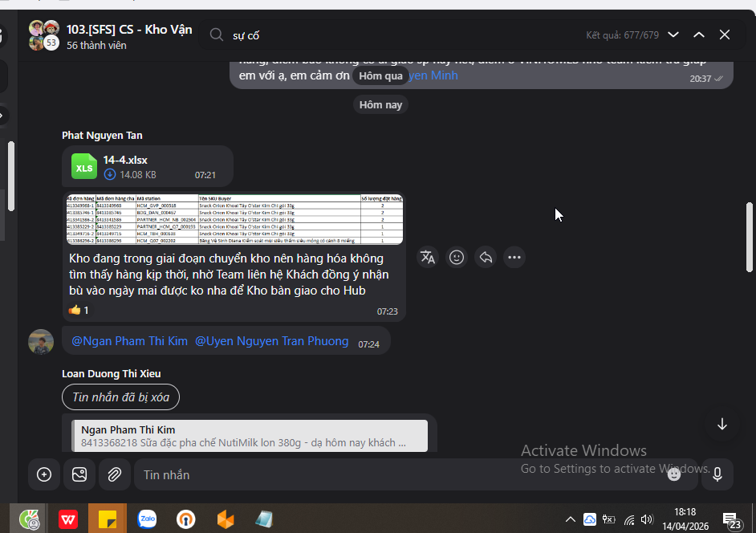This screenshot has width=756, height=533.
Task: Open sender avatar next to mentions message
Action: coord(41,342)
